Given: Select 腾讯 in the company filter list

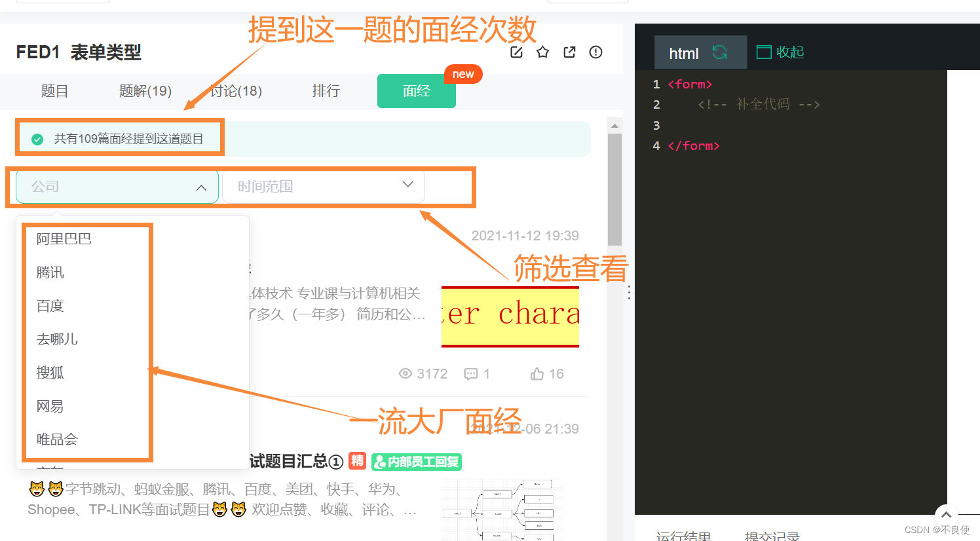Looking at the screenshot, I should 50,272.
